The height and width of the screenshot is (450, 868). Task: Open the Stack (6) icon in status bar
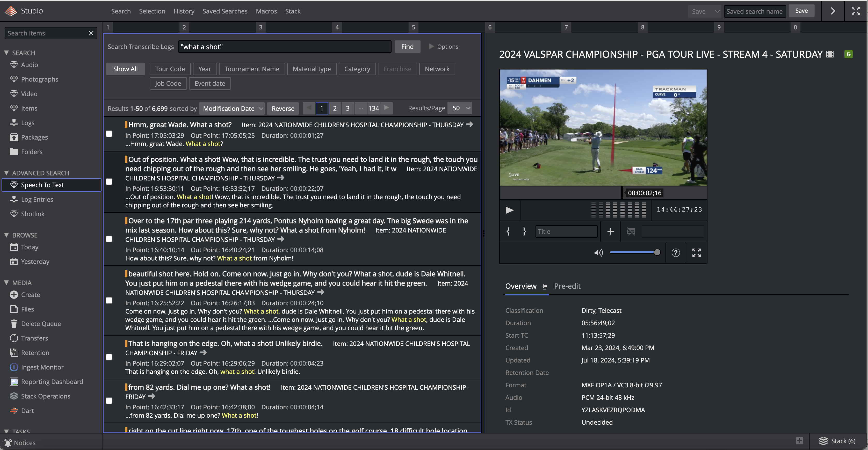click(823, 441)
